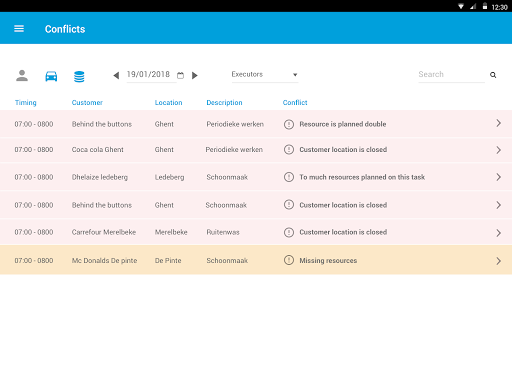This screenshot has height=384, width=512.
Task: Sort by the Conflict column header
Action: click(x=295, y=103)
